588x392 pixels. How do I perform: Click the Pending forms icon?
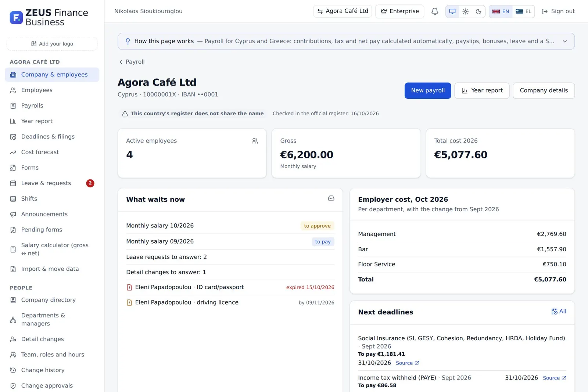(13, 230)
